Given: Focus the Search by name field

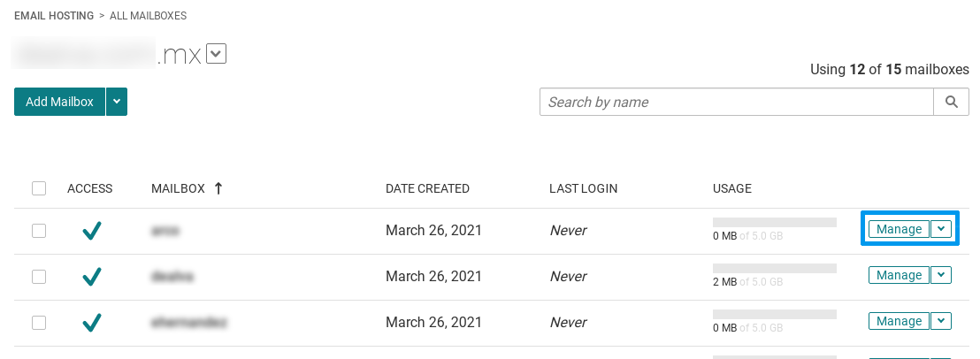Looking at the screenshot, I should 737,102.
